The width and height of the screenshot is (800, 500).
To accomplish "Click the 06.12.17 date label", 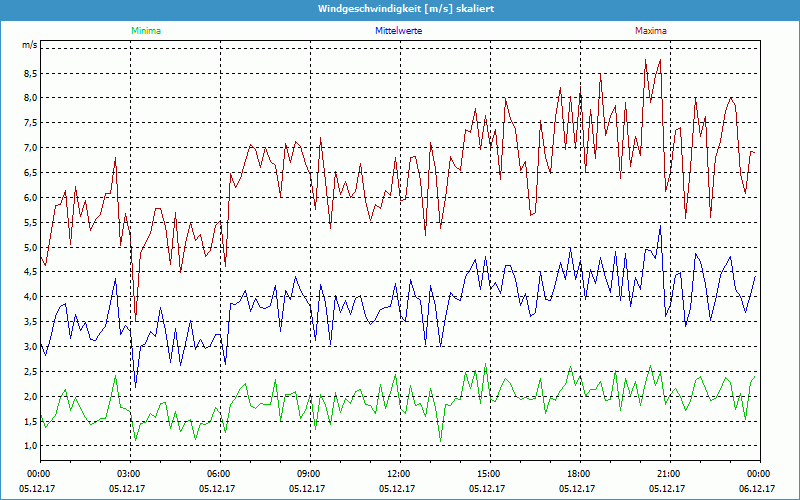I will pyautogui.click(x=757, y=488).
